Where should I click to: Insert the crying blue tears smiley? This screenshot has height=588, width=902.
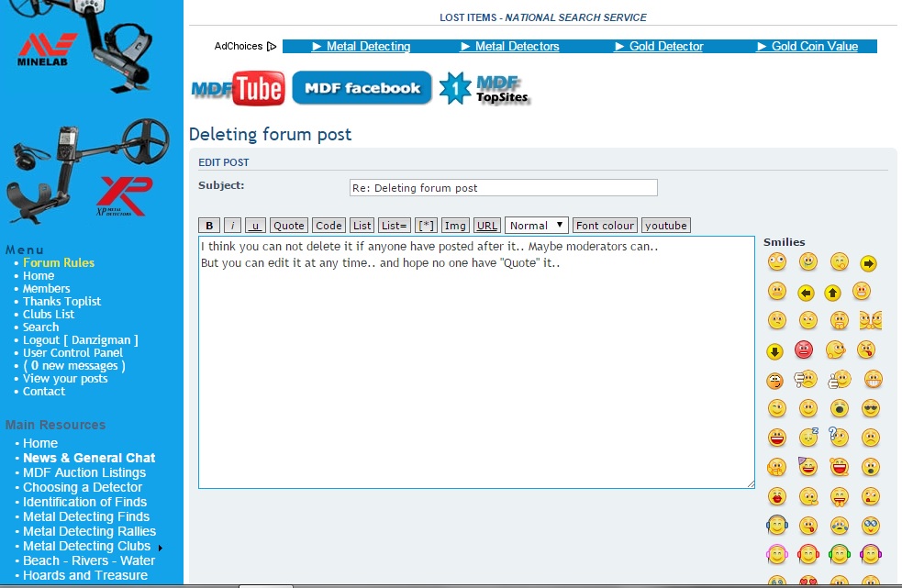coord(840,525)
